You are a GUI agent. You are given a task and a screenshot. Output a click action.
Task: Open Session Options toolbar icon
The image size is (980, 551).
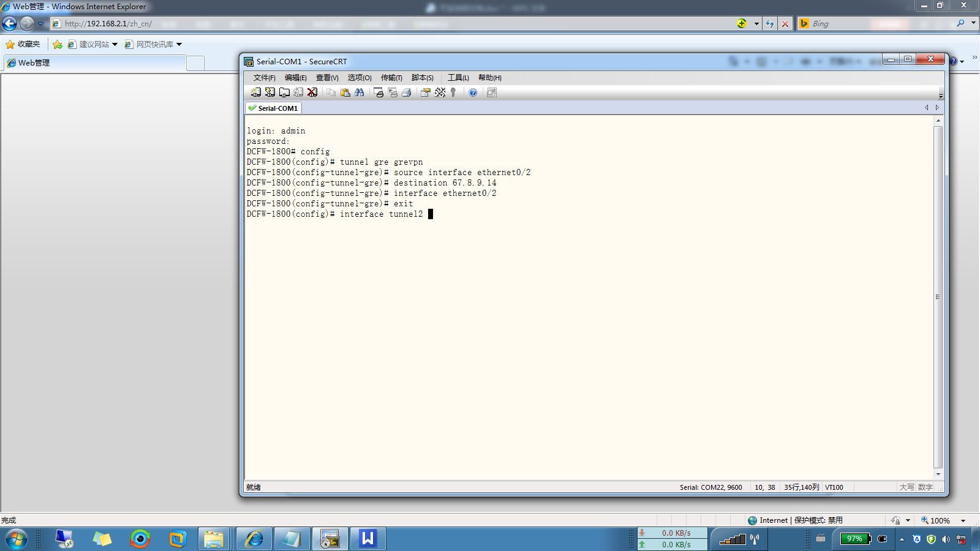[425, 92]
